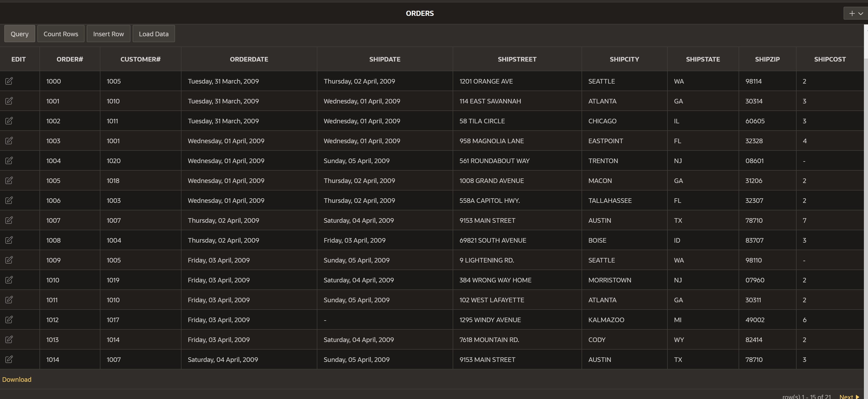This screenshot has height=399, width=868.
Task: Click the edit icon for order 1007
Action: (9, 220)
